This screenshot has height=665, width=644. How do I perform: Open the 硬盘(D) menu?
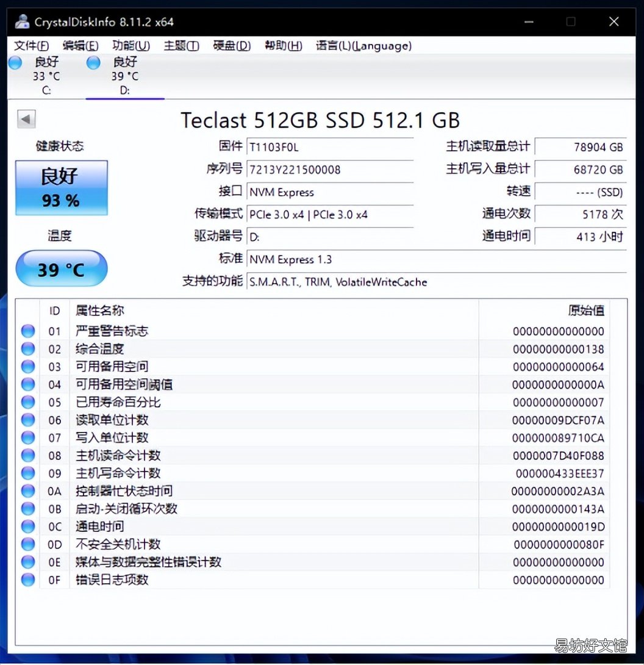click(x=232, y=45)
